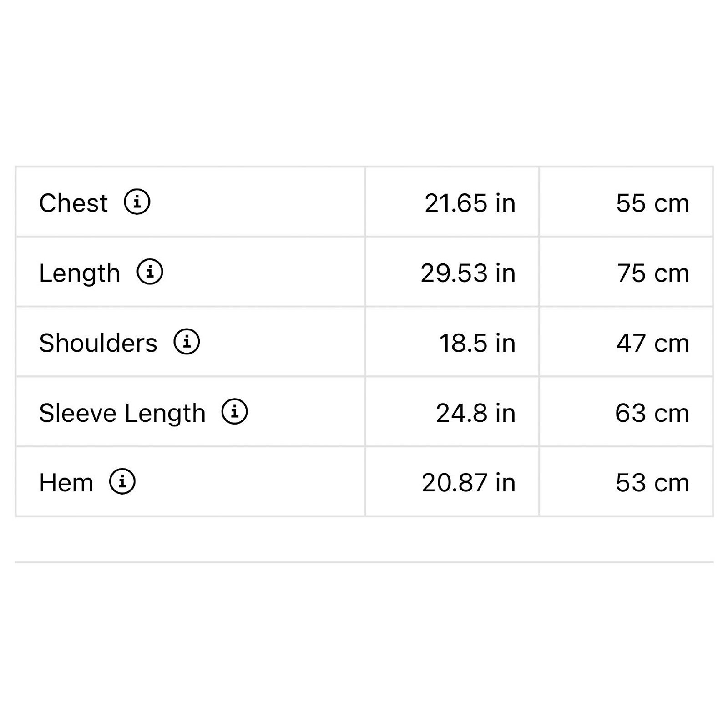Open the Chest measurement info icon
Screen dimensions: 728x728
click(137, 202)
